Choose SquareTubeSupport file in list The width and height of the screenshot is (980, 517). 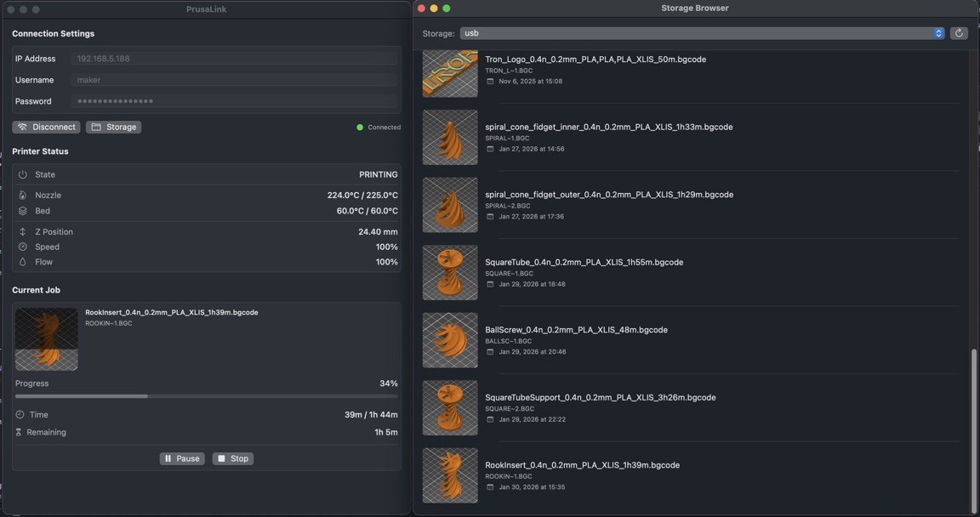pos(600,397)
